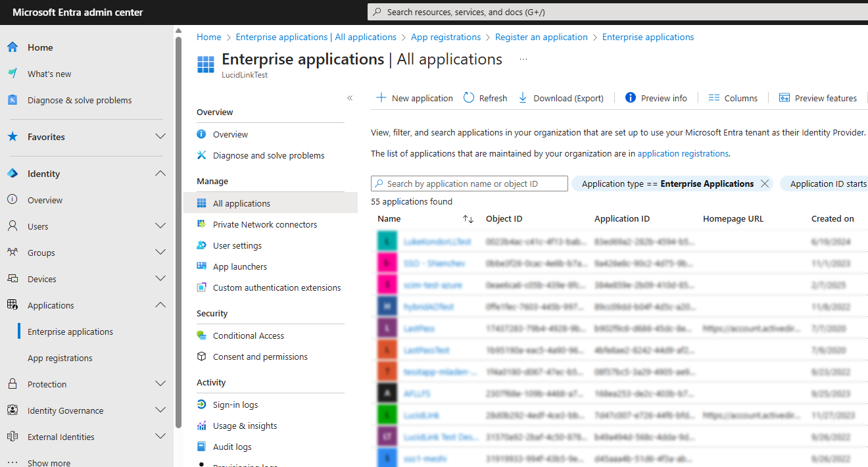Select All applications menu item
The image size is (868, 467).
270,203
